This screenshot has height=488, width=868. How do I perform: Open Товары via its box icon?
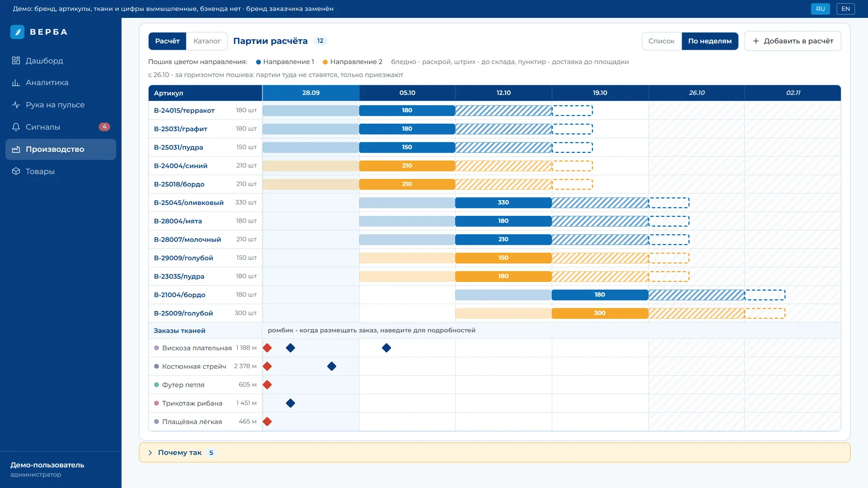point(16,171)
